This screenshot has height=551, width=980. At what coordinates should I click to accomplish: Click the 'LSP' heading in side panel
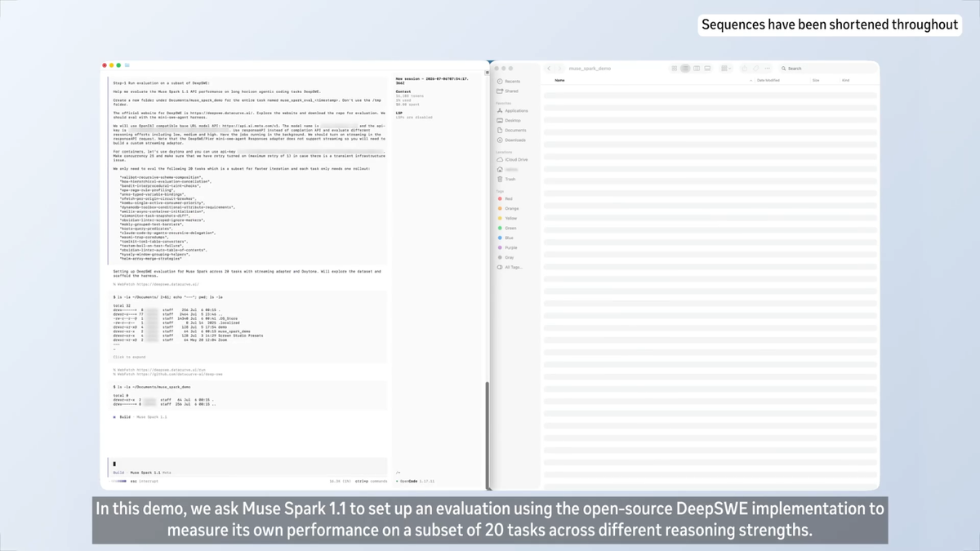399,113
